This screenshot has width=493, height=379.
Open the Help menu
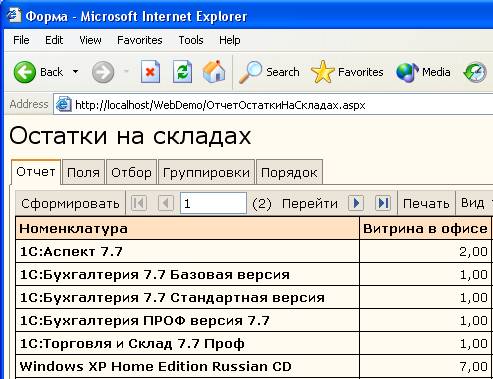pyautogui.click(x=230, y=40)
